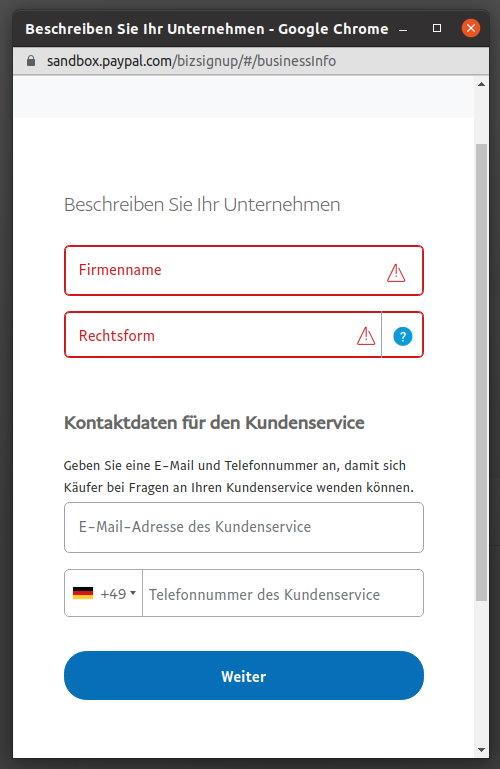Screen dimensions: 500x769
Task: Click the small arrow next to +49
Action: pyautogui.click(x=133, y=593)
